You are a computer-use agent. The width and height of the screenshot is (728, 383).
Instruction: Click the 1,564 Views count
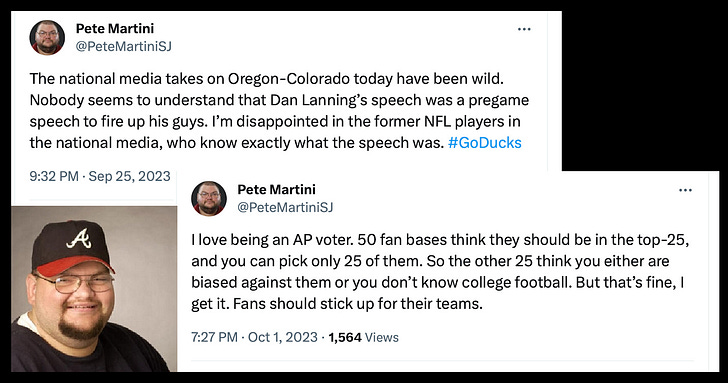click(364, 338)
